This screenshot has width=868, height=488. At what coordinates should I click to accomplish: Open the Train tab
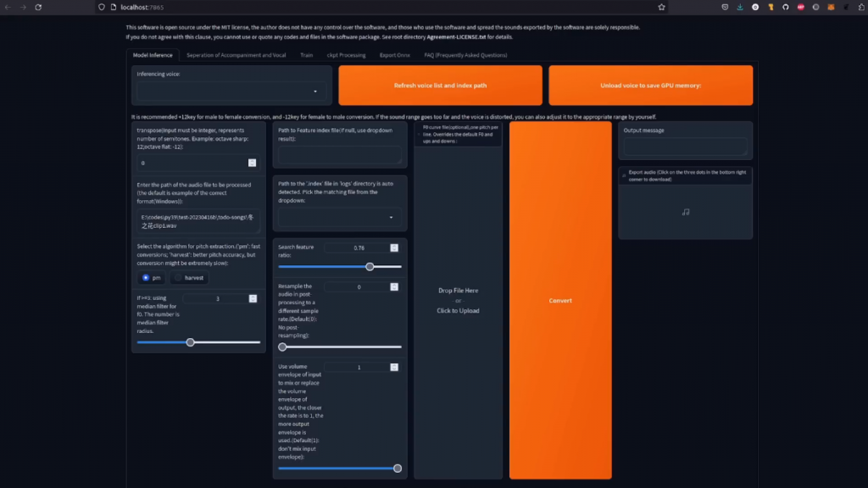click(306, 55)
